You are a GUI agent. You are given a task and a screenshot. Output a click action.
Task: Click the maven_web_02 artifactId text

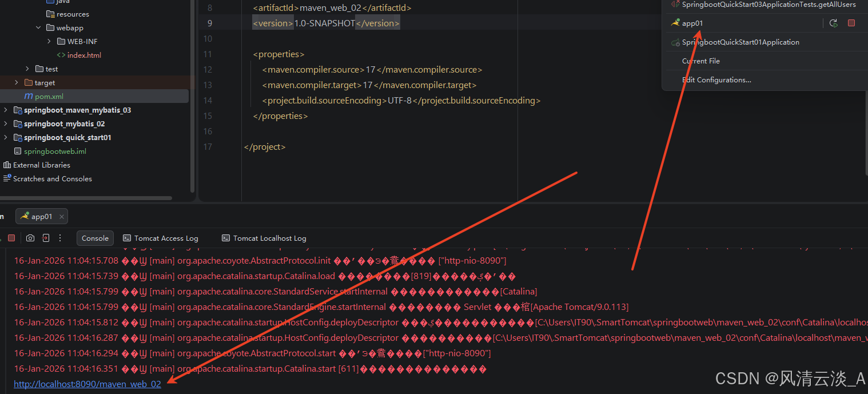tap(332, 8)
